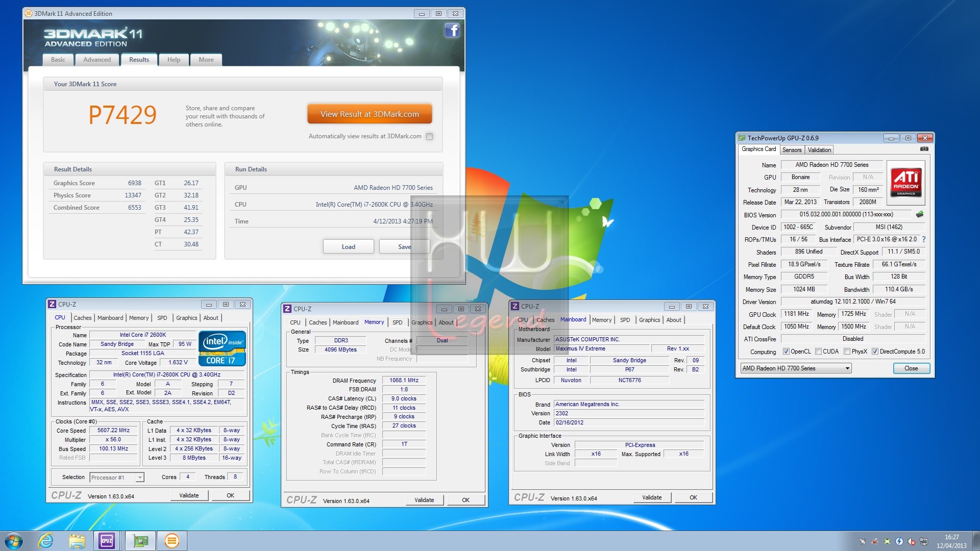Screen dimensions: 980x551
Task: Click the BIOS save chip icon in GPU-Z
Action: [x=920, y=214]
